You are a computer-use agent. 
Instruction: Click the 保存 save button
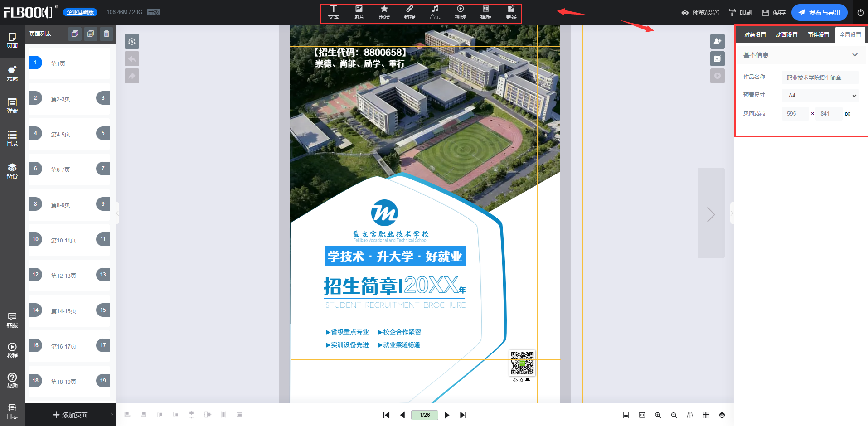774,13
